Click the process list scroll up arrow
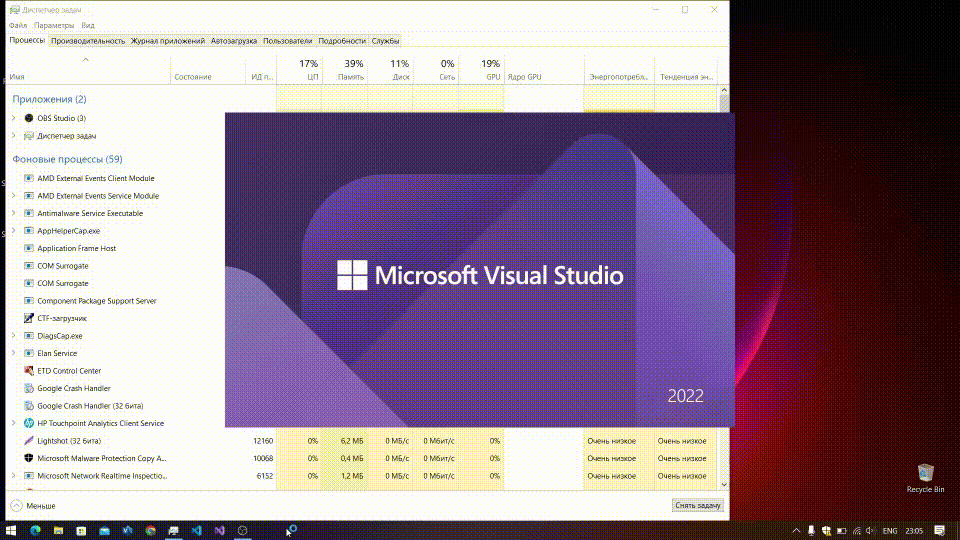 (724, 90)
